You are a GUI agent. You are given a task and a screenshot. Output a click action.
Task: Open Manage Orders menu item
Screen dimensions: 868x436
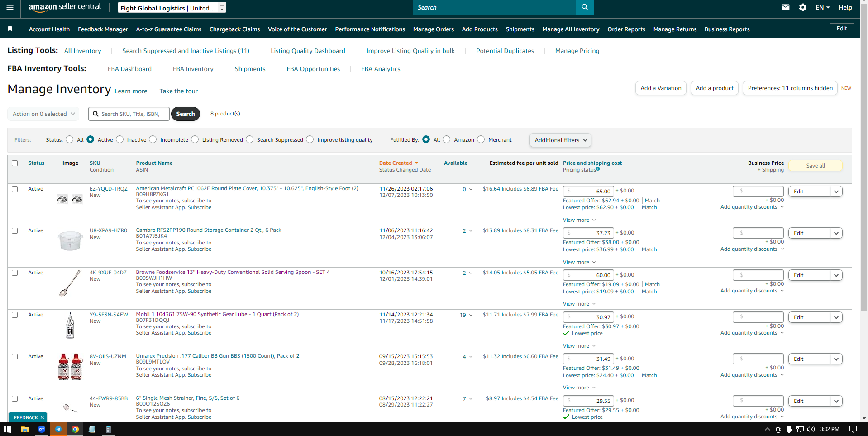[434, 29]
